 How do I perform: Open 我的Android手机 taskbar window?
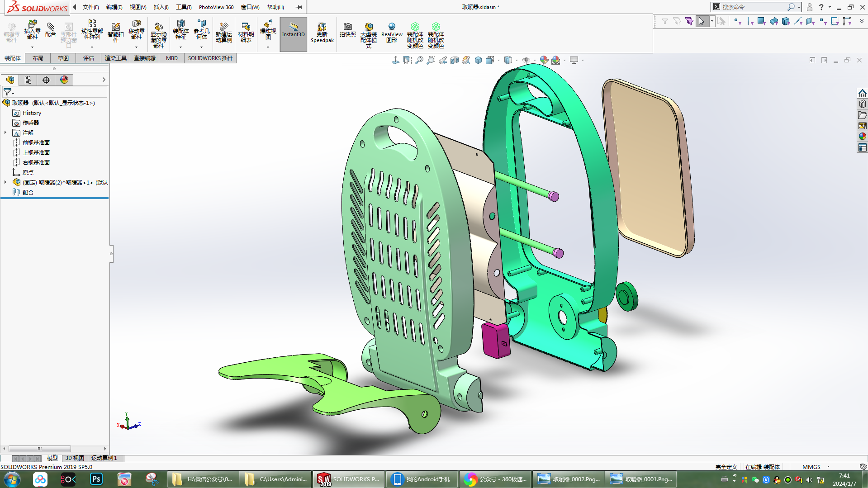(x=422, y=479)
